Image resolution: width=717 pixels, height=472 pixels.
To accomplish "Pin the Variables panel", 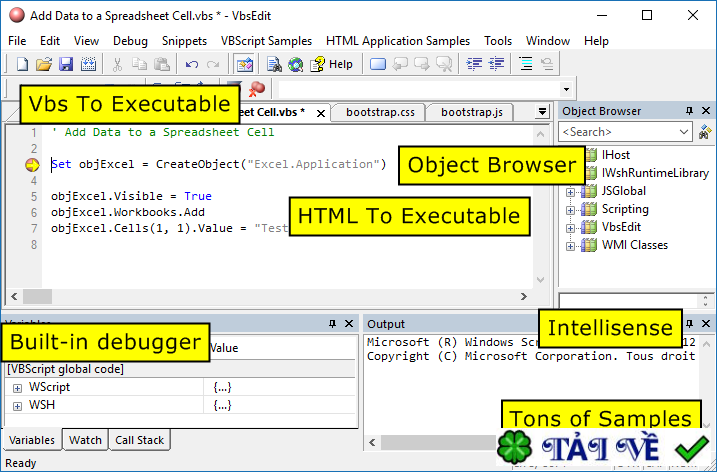I will pyautogui.click(x=332, y=324).
